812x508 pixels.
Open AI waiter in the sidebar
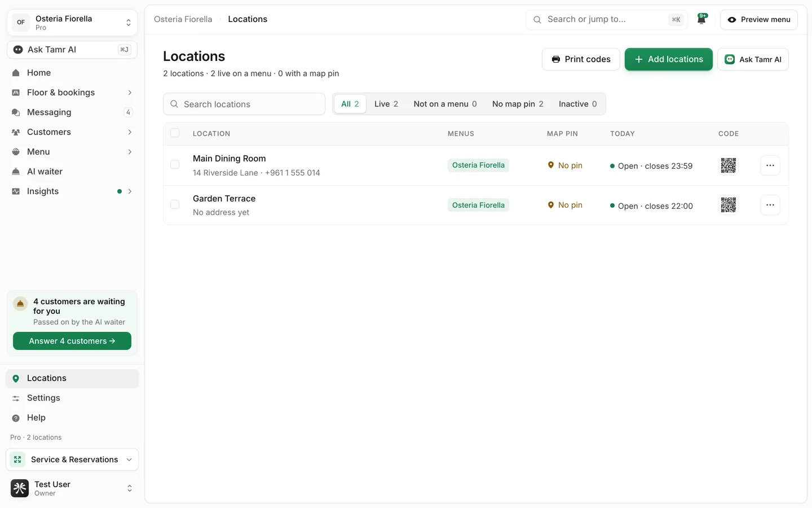pyautogui.click(x=72, y=172)
